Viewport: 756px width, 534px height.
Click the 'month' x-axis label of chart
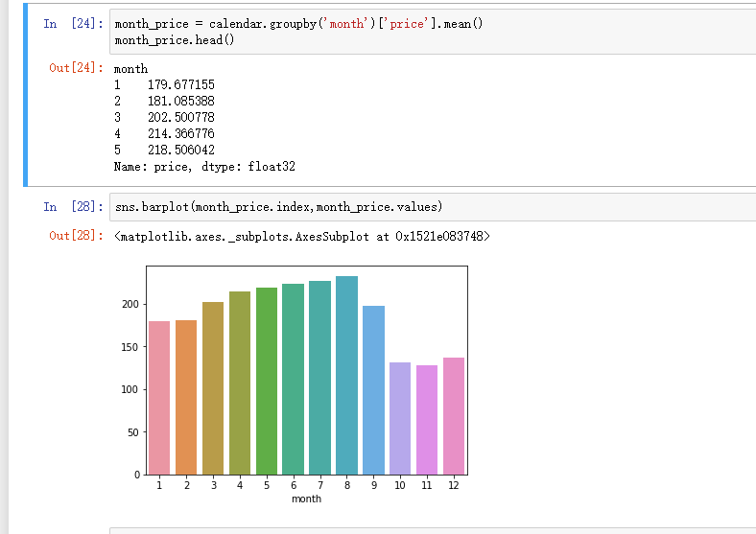pyautogui.click(x=307, y=499)
